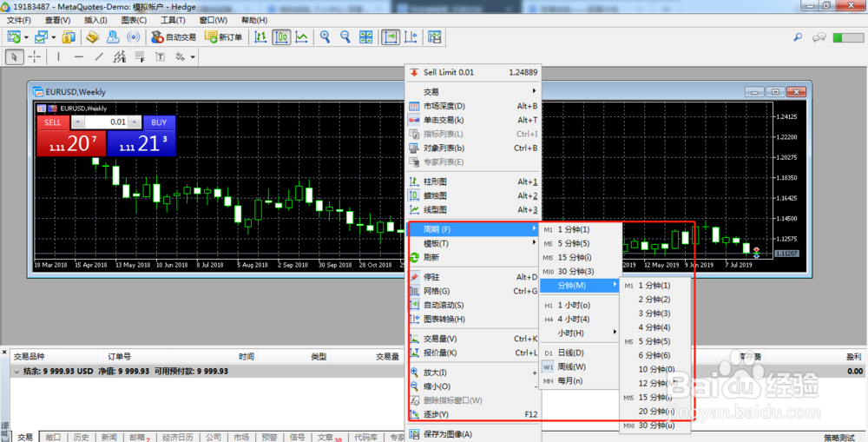Choose 柱形图 bar chart in context menu
868x442 pixels.
tap(473, 181)
